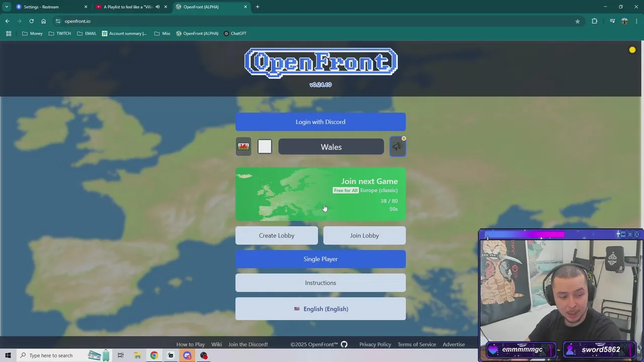The height and width of the screenshot is (362, 644).
Task: Edit the Wales username field
Action: (x=331, y=147)
